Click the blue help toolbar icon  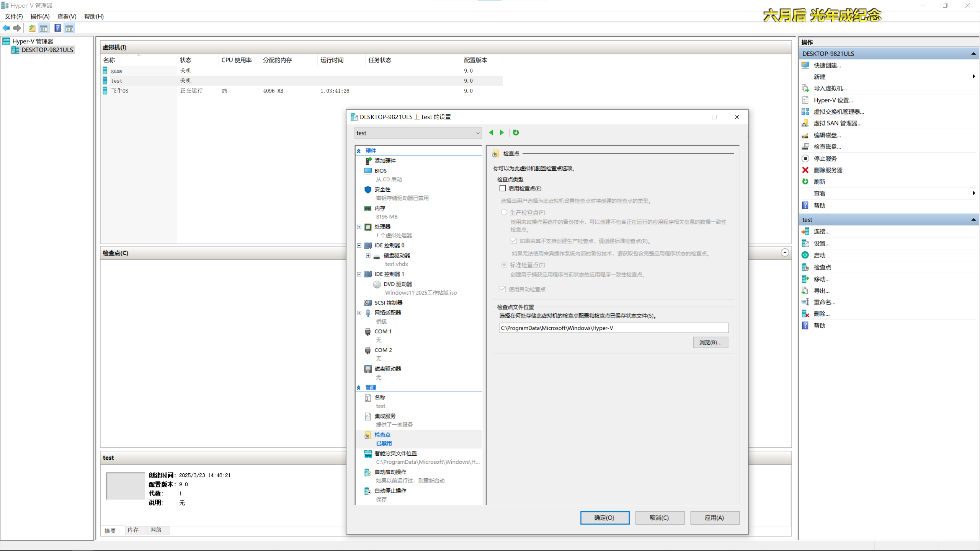[x=57, y=28]
